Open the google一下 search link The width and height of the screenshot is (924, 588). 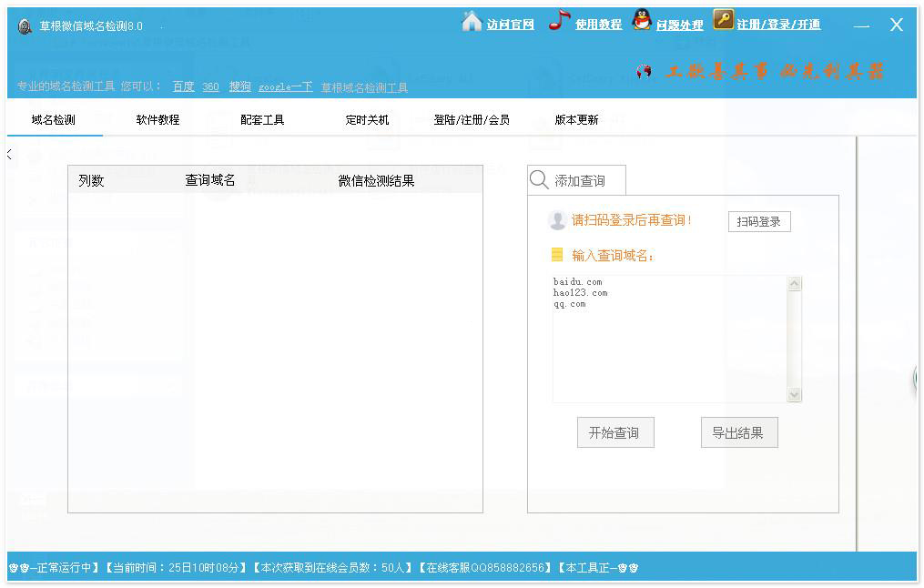point(285,86)
